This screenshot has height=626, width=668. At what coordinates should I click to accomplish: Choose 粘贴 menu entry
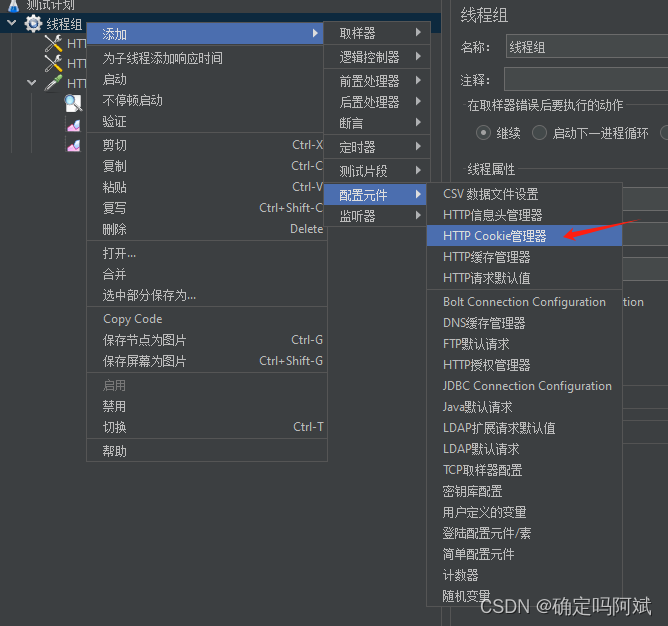tap(206, 187)
